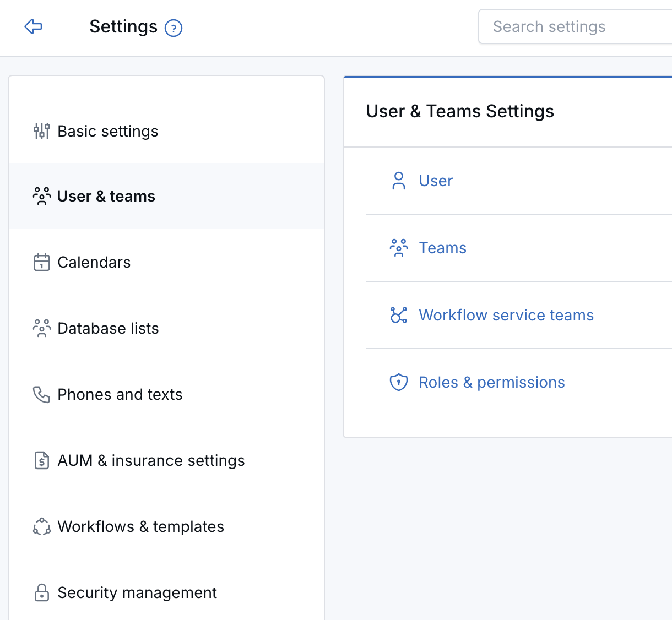Click the AUM & insurance document-dollar icon
The image size is (672, 620).
42,460
